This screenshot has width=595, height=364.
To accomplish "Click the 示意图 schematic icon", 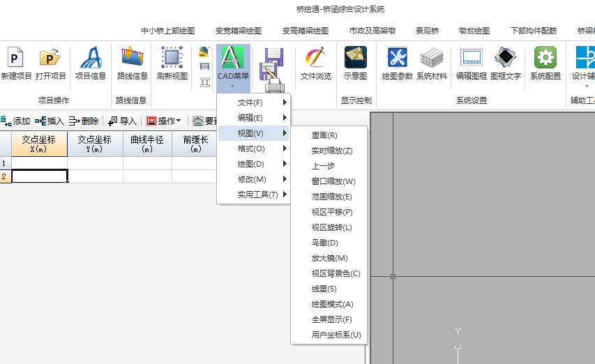I will (356, 63).
